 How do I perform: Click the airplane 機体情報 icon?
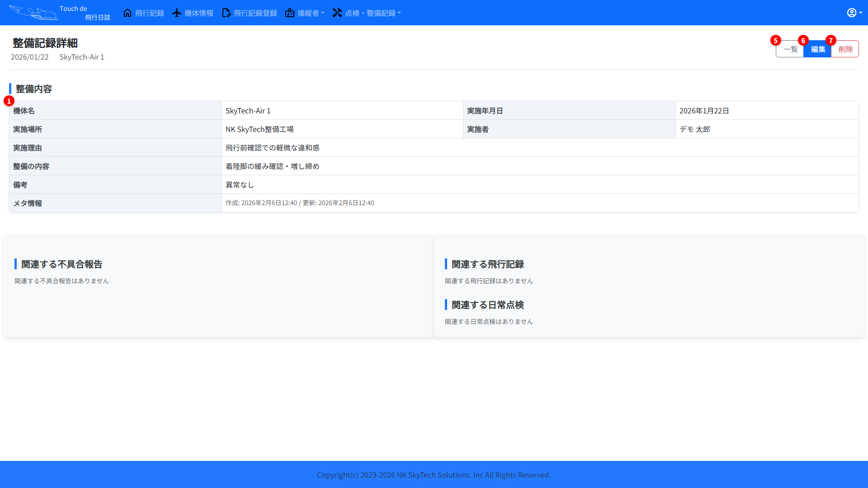click(x=177, y=13)
